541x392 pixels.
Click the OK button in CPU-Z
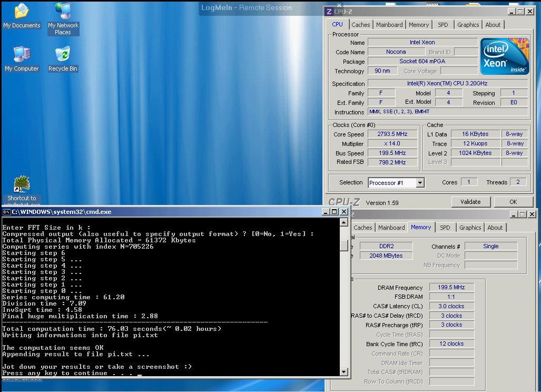(x=513, y=202)
